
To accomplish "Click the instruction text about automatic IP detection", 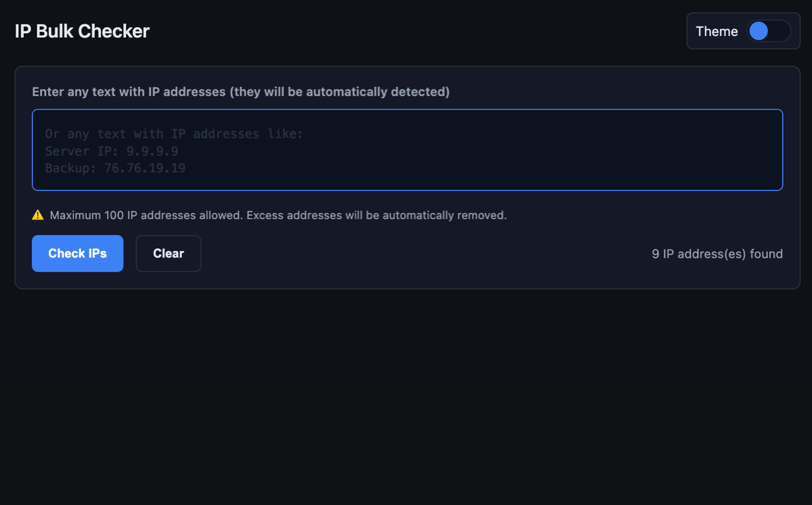I will click(x=240, y=92).
